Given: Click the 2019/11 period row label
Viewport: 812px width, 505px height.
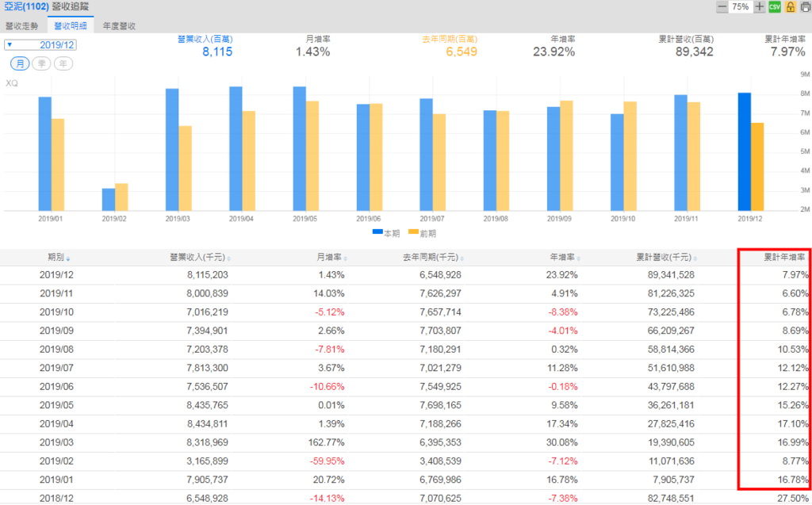Looking at the screenshot, I should pyautogui.click(x=57, y=293).
